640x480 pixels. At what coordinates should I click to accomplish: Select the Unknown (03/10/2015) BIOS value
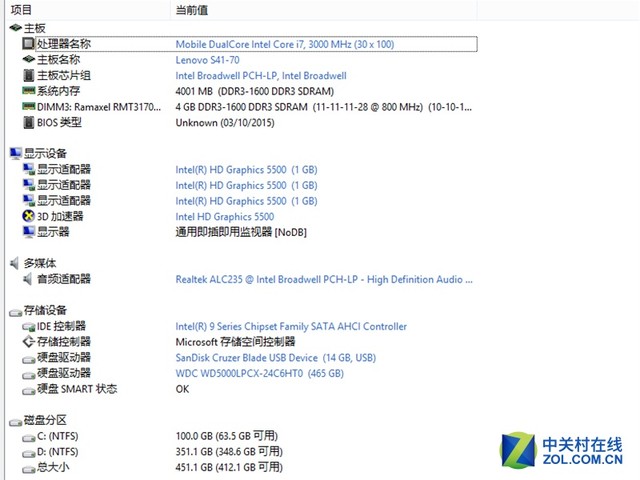pyautogui.click(x=225, y=122)
